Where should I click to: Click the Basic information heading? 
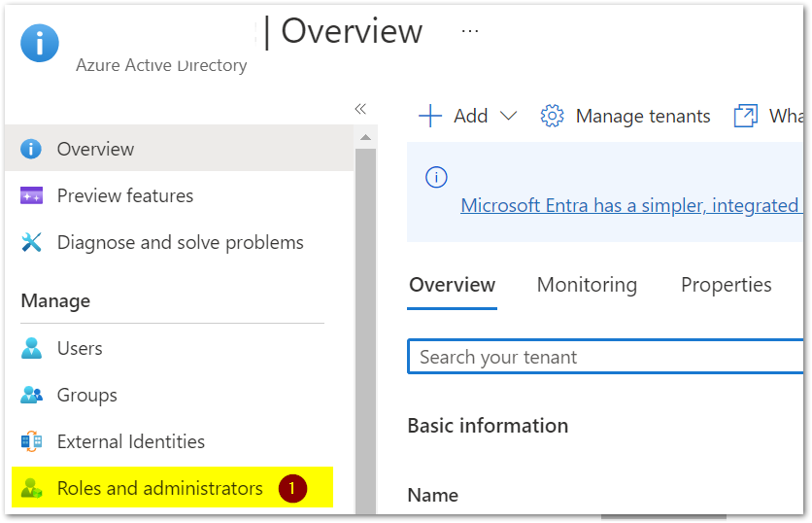coord(488,426)
